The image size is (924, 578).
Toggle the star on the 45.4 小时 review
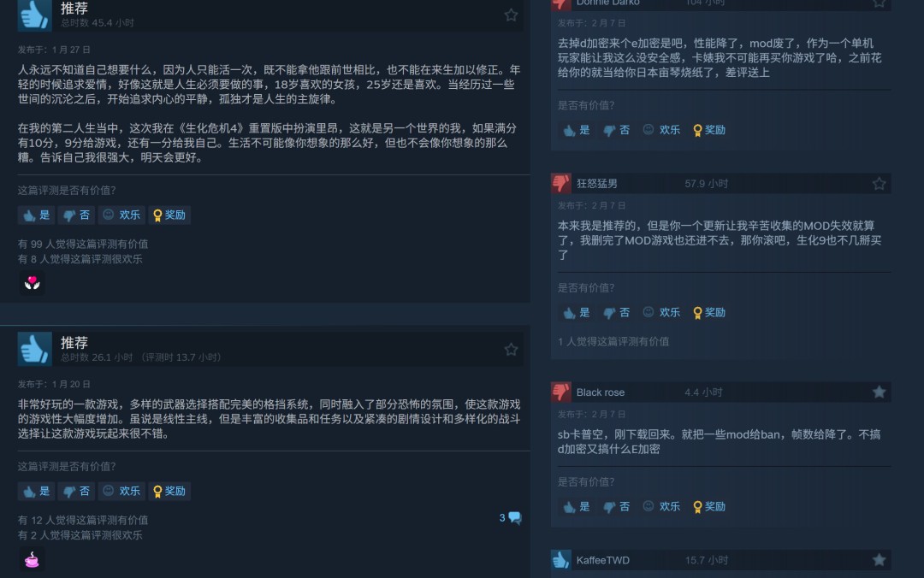pyautogui.click(x=511, y=15)
